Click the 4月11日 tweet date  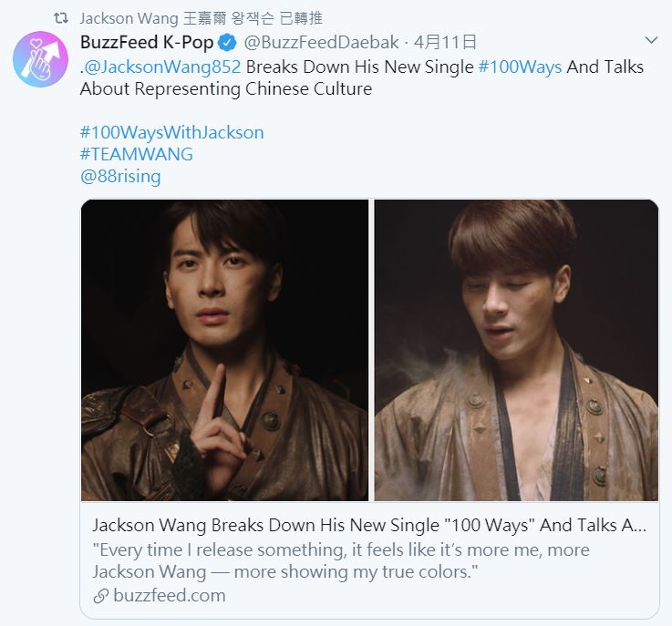click(445, 43)
